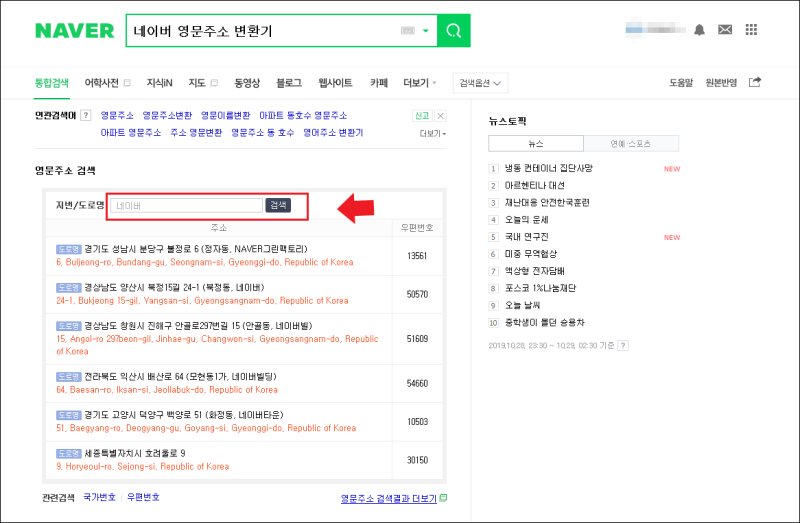Image resolution: width=800 pixels, height=523 pixels.
Task: Click the green search magnifier button
Action: click(x=454, y=31)
